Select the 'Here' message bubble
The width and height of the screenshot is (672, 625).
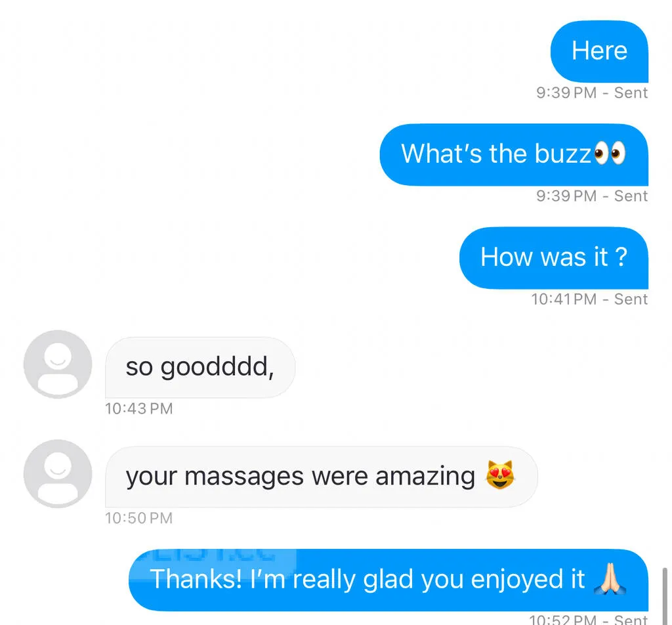click(599, 51)
